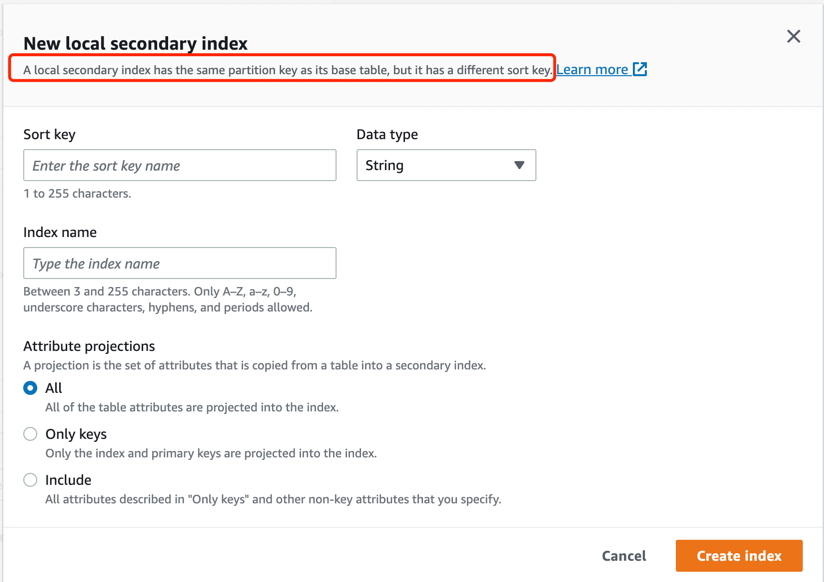Click the Index name field label
824x582 pixels.
[x=60, y=232]
